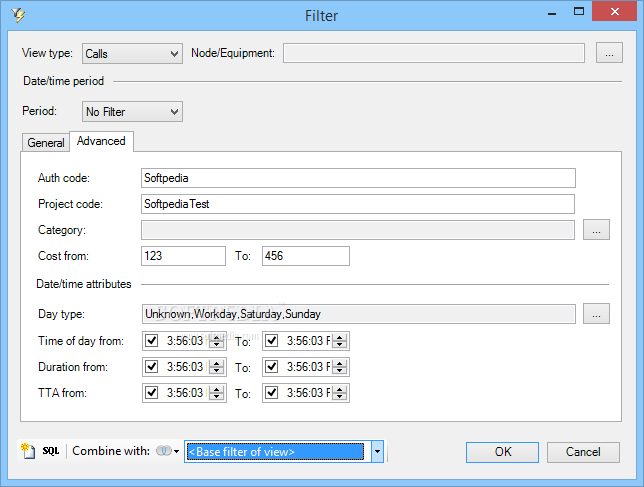Viewport: 644px width, 487px height.
Task: Toggle Time of day To checkbox
Action: coord(271,340)
